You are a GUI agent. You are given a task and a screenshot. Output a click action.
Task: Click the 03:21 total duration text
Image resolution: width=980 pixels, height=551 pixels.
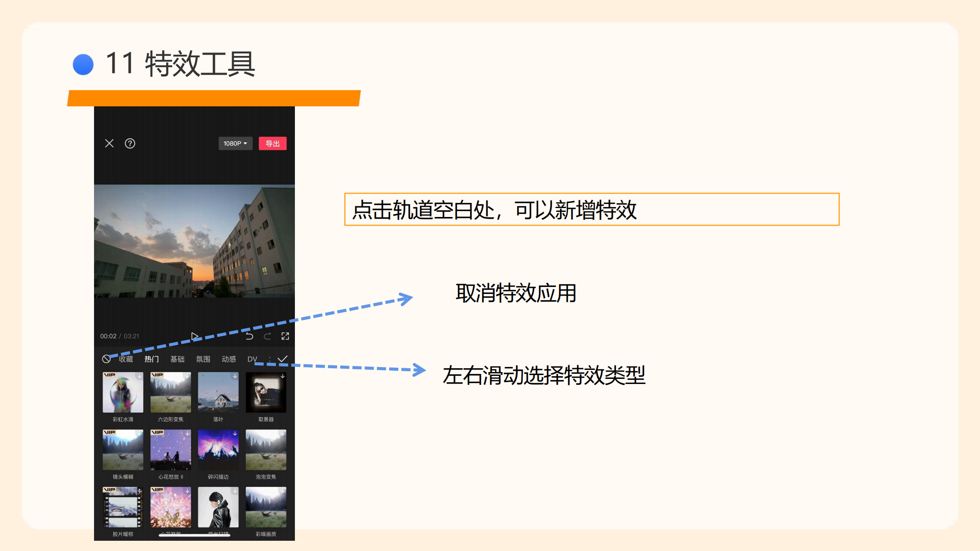131,336
